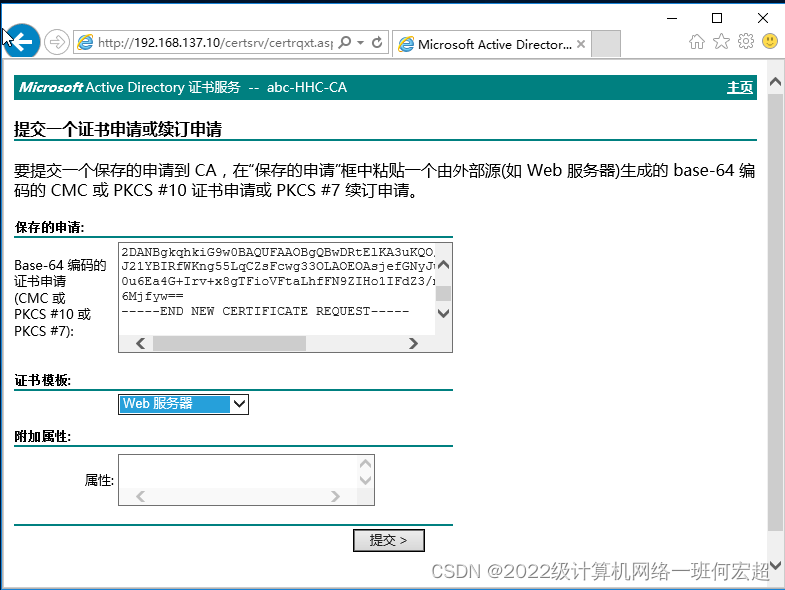Open Favorites with the star icon
785x590 pixels.
(x=721, y=42)
